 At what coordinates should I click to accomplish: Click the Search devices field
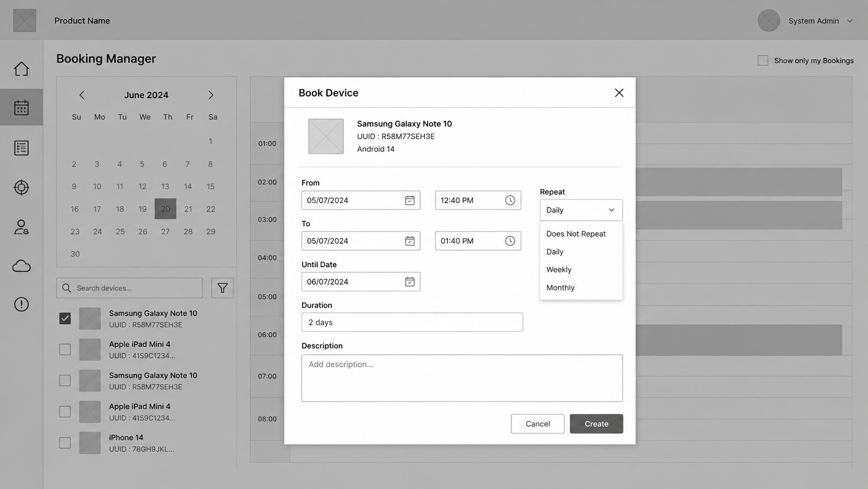(x=129, y=288)
